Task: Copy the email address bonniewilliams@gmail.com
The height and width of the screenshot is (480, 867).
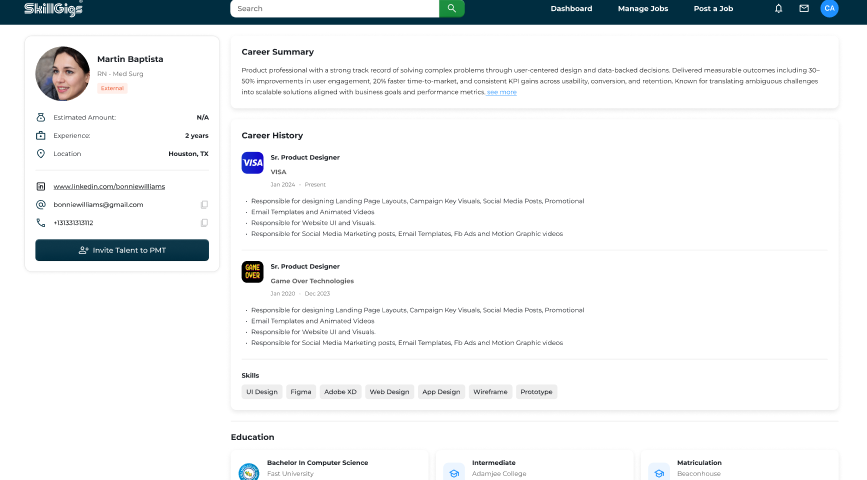Action: point(204,205)
